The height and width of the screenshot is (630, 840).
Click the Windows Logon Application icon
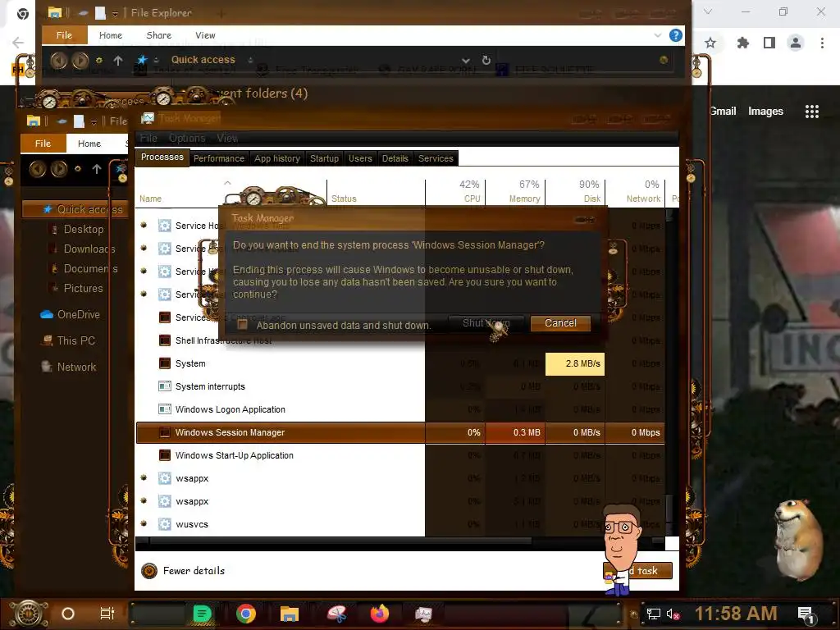164,409
